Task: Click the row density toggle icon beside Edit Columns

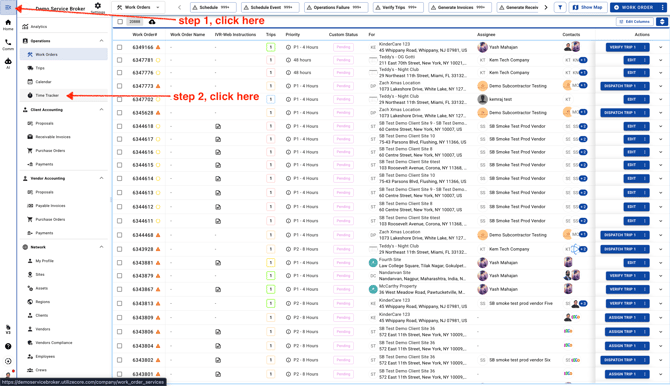Action: (x=662, y=21)
